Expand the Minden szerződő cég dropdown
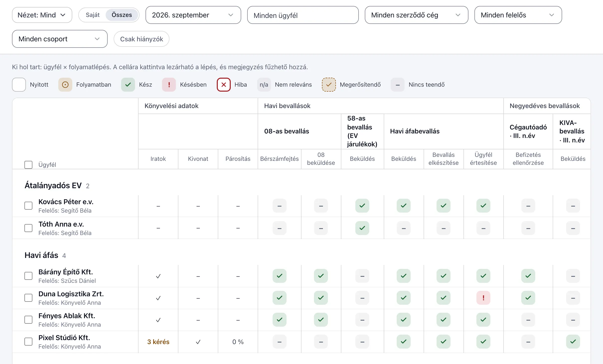The image size is (603, 364). point(416,15)
